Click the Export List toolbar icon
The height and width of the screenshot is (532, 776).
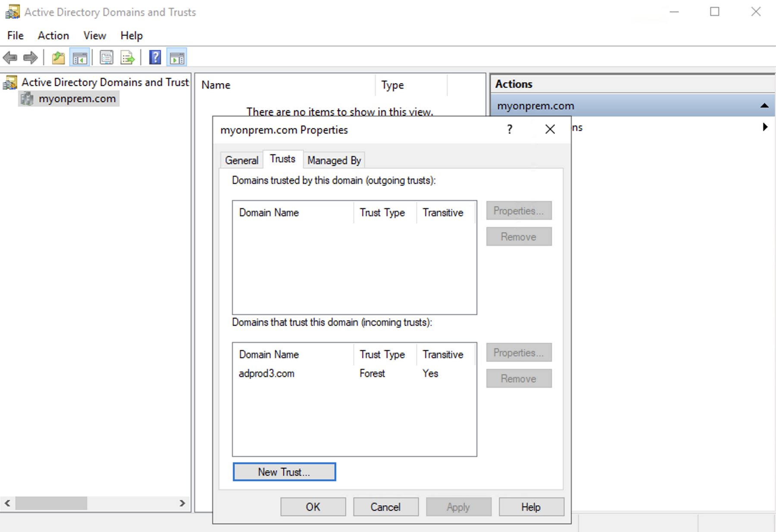click(128, 57)
